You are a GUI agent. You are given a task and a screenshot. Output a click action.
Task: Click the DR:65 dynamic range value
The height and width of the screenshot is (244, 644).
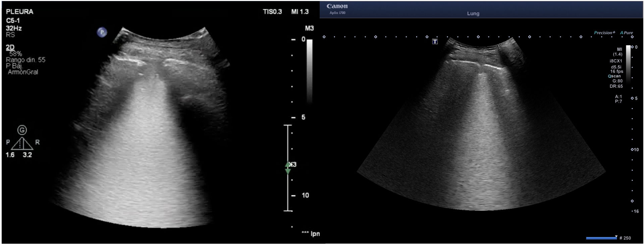616,86
